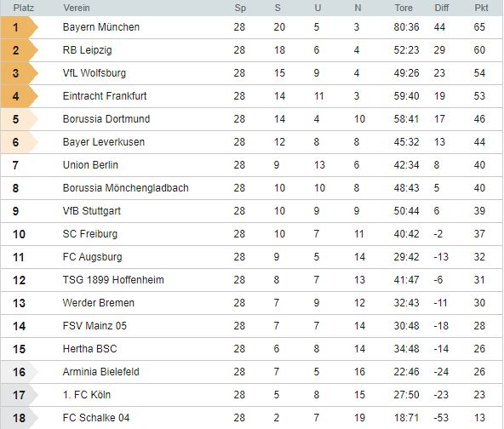Click the light orange rank 5 badge
The image size is (504, 429).
coord(19,119)
